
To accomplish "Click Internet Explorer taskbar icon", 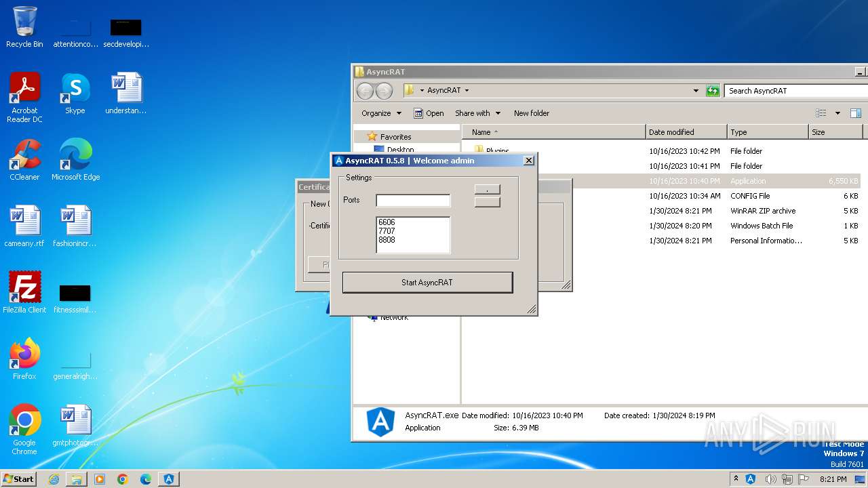I will coord(54,479).
